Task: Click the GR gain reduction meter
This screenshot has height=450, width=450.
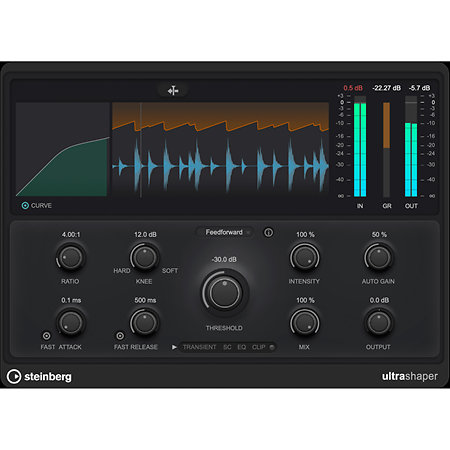Action: (386, 150)
